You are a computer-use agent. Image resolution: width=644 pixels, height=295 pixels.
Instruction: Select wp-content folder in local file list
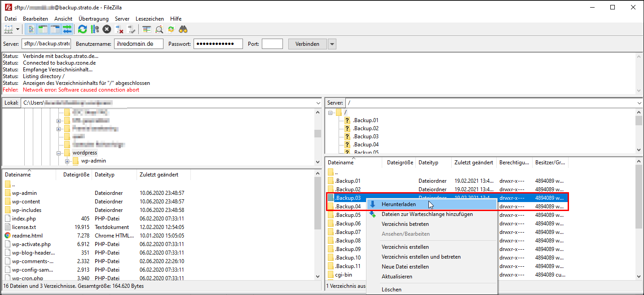click(x=26, y=202)
